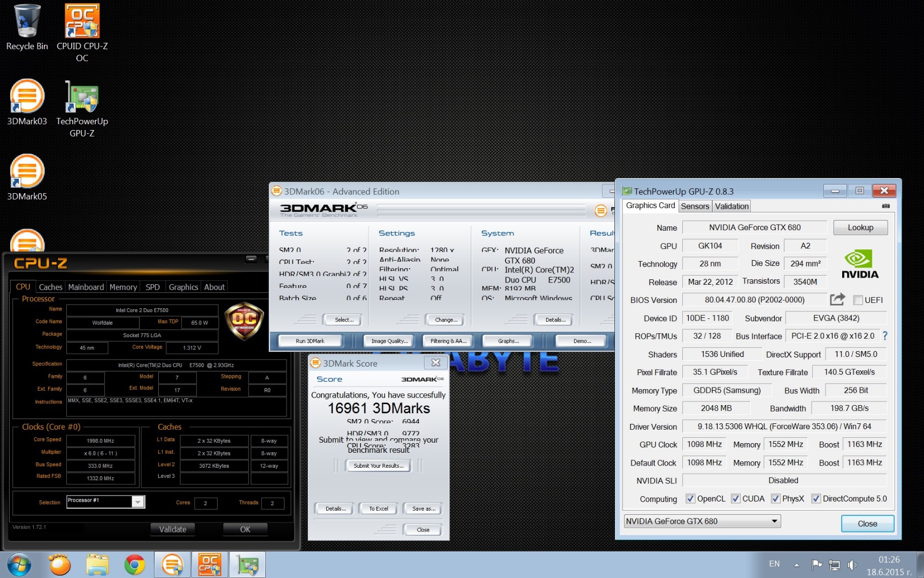Screen dimensions: 924x578
Task: Open the Graphics tab in CPU-Z
Action: click(x=183, y=287)
